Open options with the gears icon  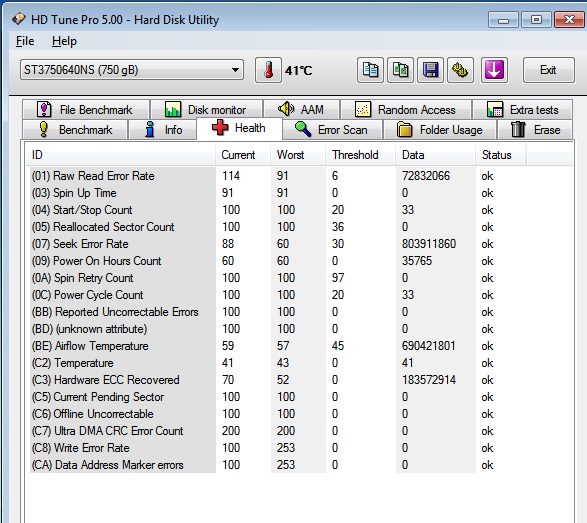coord(460,70)
